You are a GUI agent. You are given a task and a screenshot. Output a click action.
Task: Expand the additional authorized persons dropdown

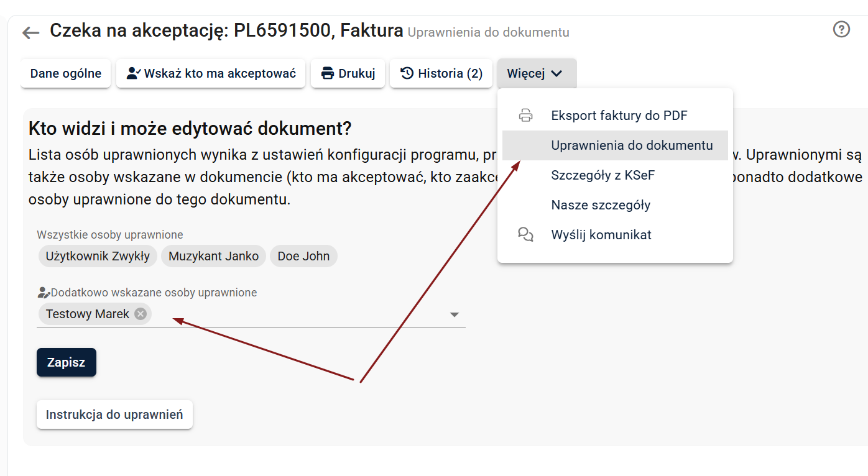tap(455, 314)
